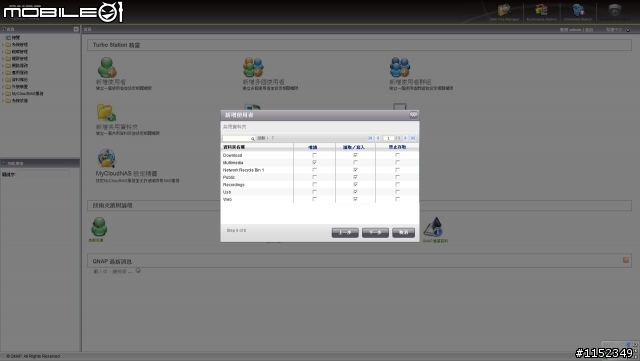Click the admin user link in header
Image resolution: width=640 pixels, height=361 pixels.
[x=575, y=30]
